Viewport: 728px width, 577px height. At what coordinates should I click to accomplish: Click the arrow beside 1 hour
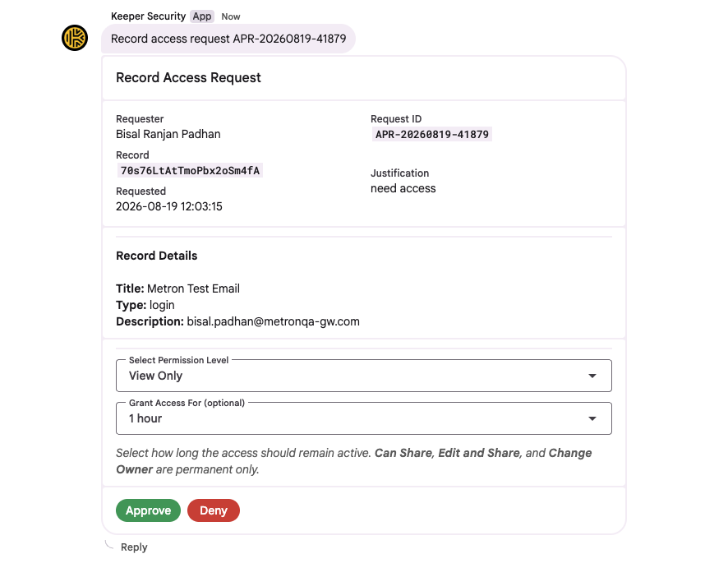point(592,418)
